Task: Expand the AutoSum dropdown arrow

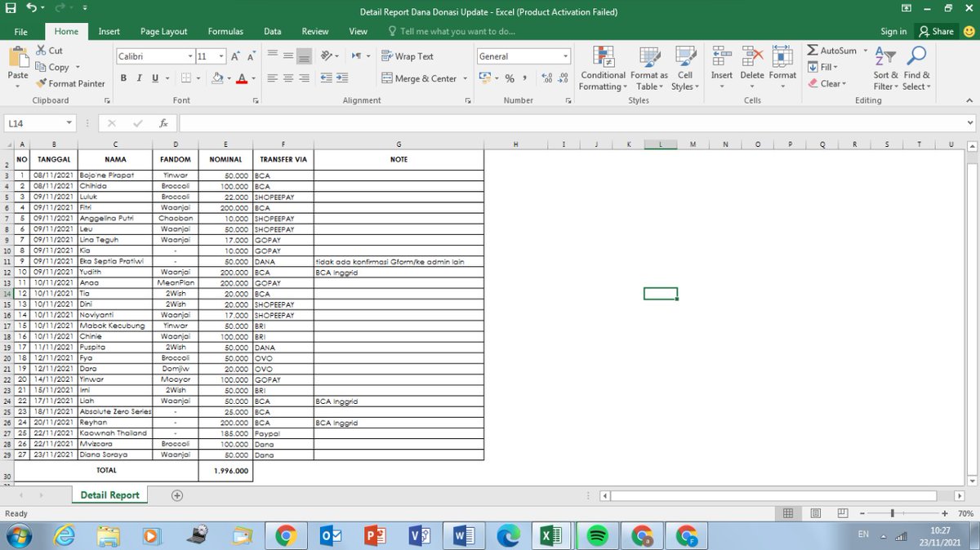Action: click(865, 51)
